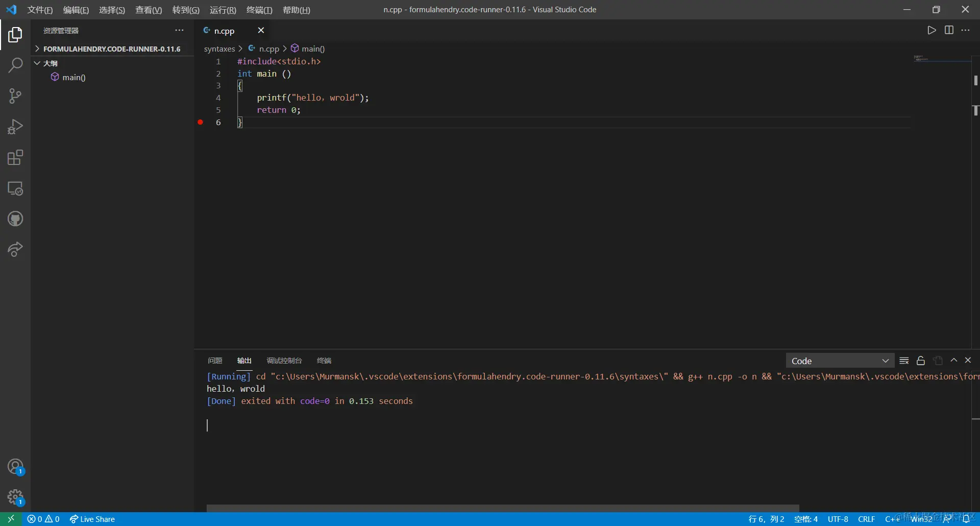Open the Extensions view
980x526 pixels.
(x=15, y=157)
